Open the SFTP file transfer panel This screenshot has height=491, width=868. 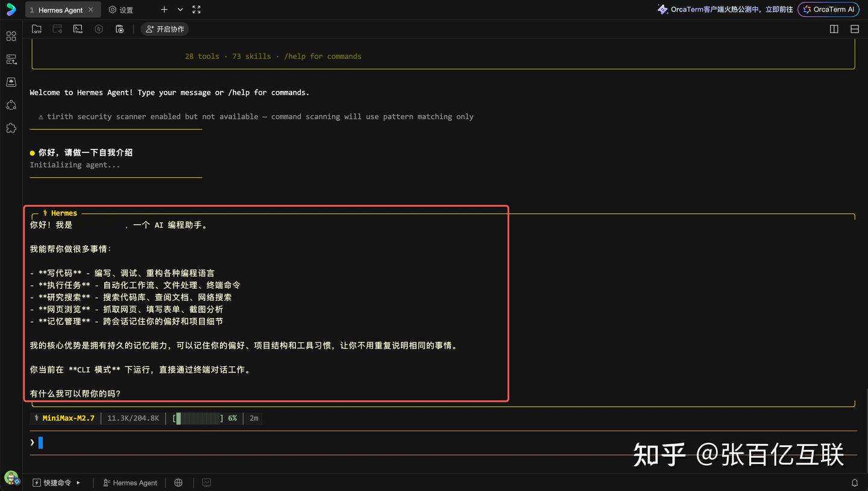(37, 28)
